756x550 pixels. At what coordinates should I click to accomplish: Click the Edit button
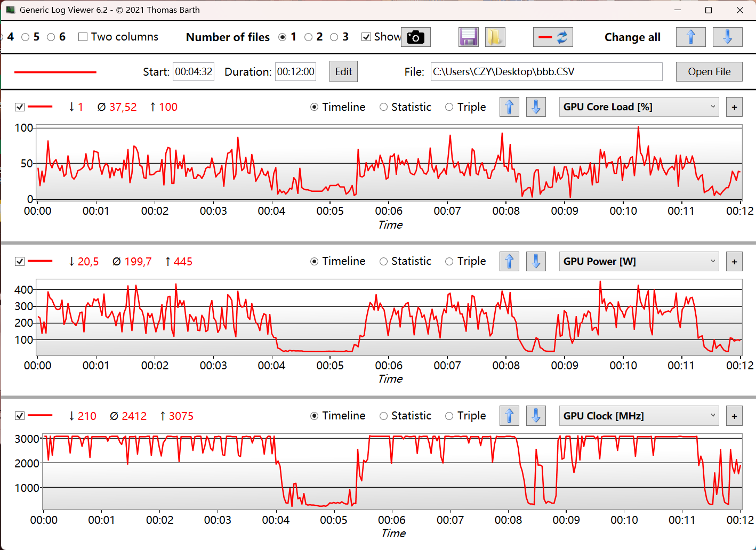click(x=343, y=72)
